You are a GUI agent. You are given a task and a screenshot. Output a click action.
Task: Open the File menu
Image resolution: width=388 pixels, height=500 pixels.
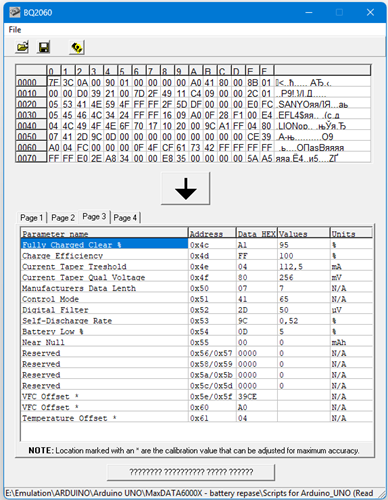tap(15, 30)
